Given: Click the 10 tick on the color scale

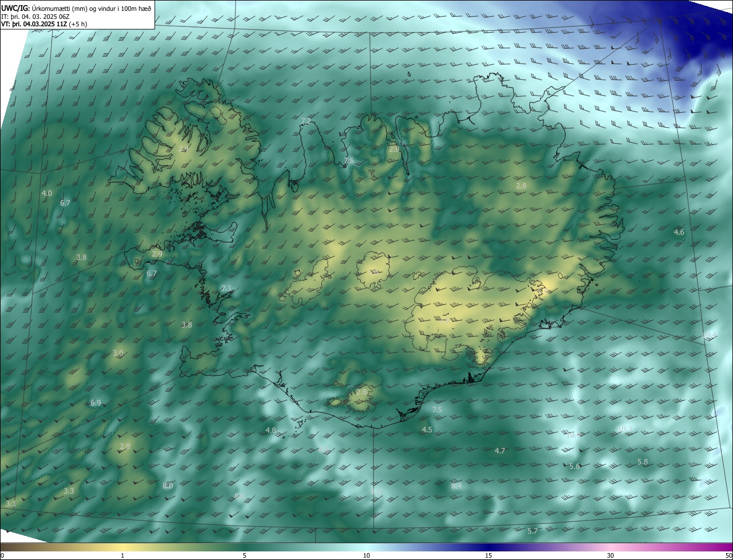Looking at the screenshot, I should click(366, 555).
